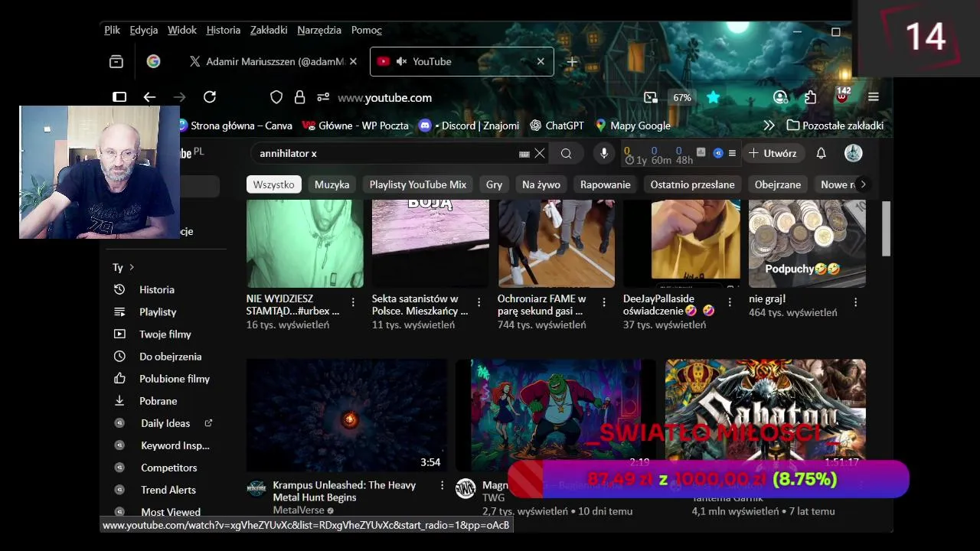Start voice search with microphone
This screenshot has height=551, width=980.
click(604, 153)
